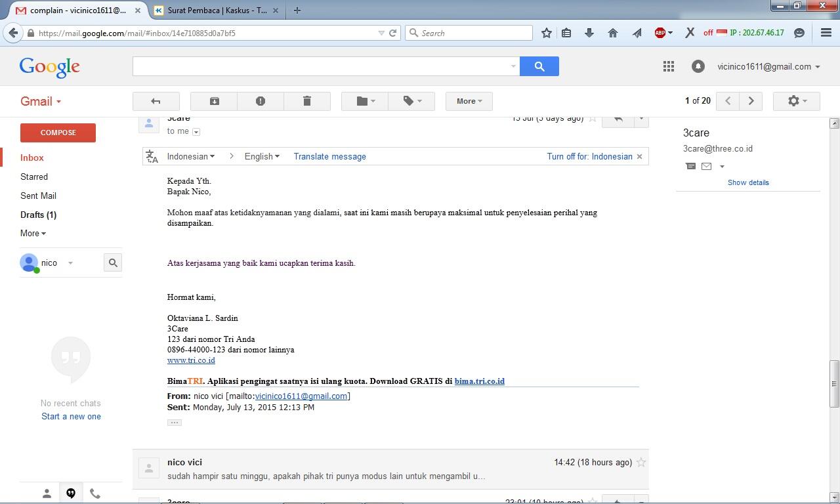The height and width of the screenshot is (504, 840).
Task: Show bookmarks list icon
Action: (x=566, y=33)
